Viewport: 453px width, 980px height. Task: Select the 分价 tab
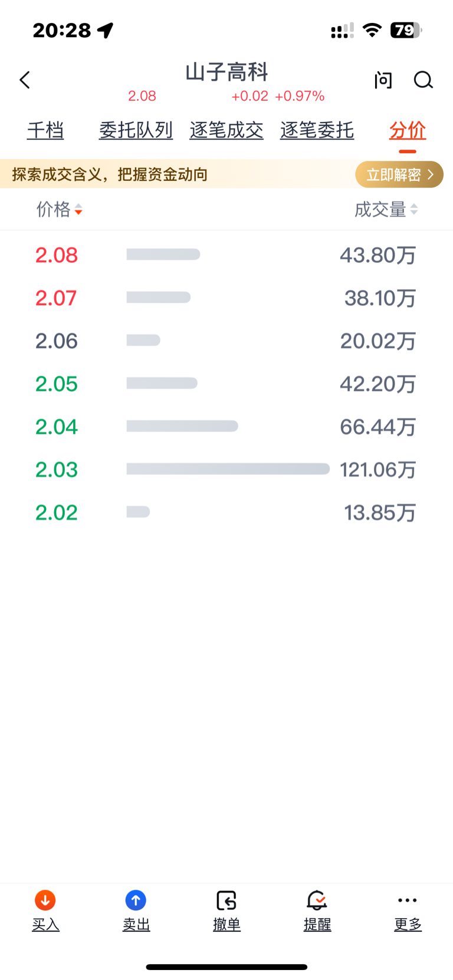coord(408,130)
